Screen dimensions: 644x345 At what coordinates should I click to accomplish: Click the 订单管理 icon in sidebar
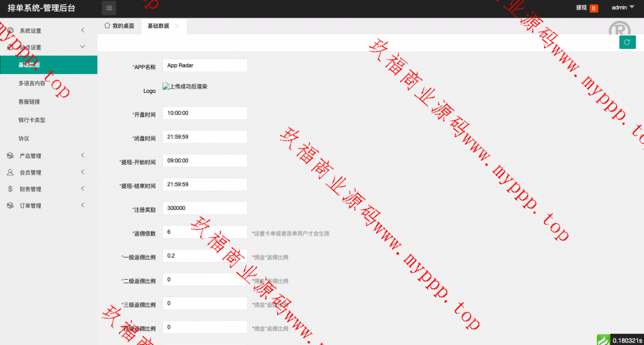pos(10,205)
